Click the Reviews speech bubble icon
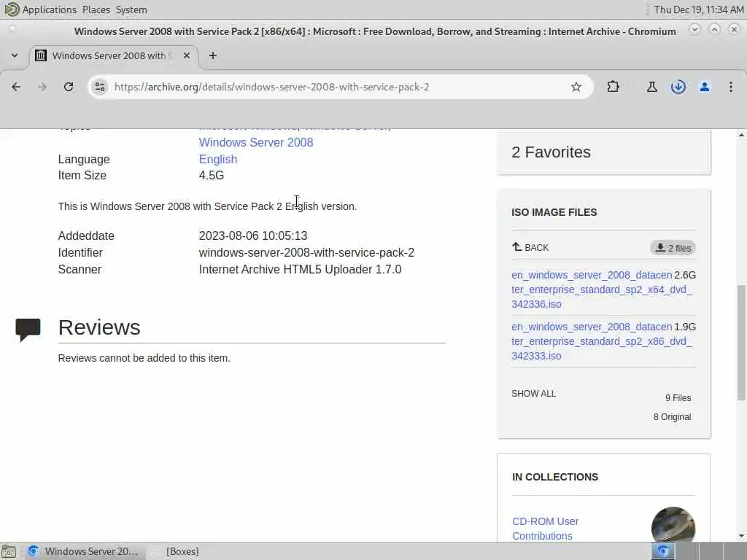This screenshot has height=560, width=747. point(28,329)
